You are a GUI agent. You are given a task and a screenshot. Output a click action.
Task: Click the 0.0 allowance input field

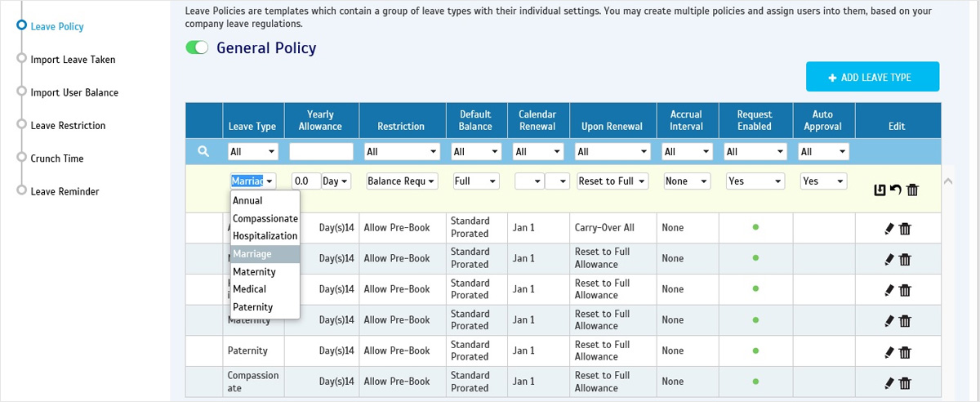click(x=306, y=181)
